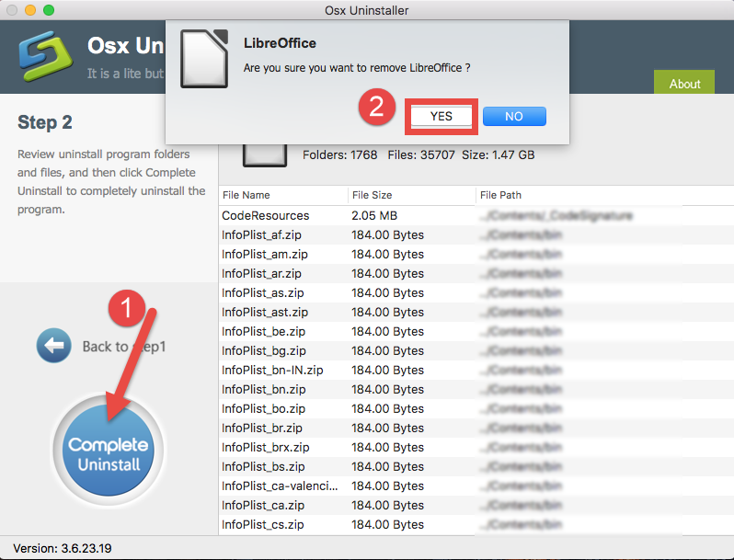The width and height of the screenshot is (734, 560).
Task: Select InfoPlist_be.zip in the list
Action: pyautogui.click(x=476, y=331)
